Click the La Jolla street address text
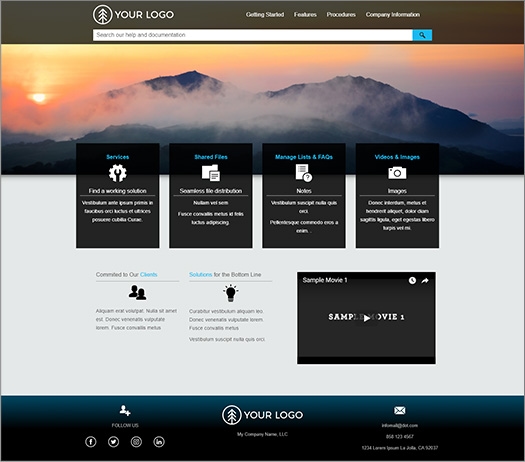The width and height of the screenshot is (525, 462). (x=400, y=448)
